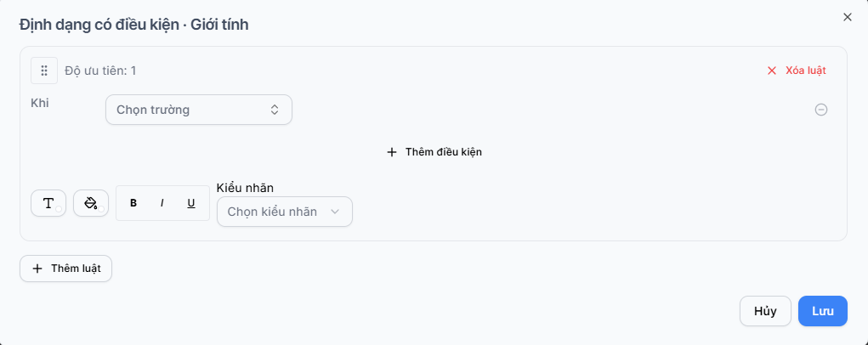The height and width of the screenshot is (345, 868).
Task: Open the Chọn kiểu nhãn dropdown
Action: (285, 212)
